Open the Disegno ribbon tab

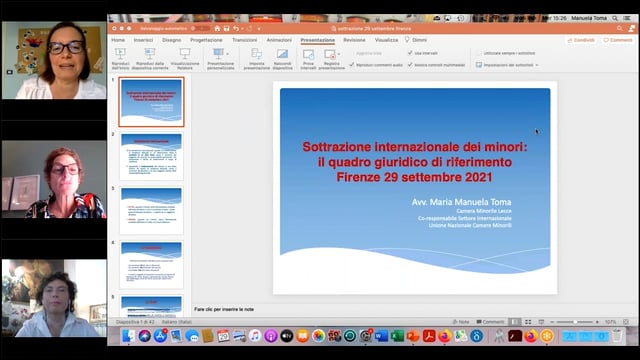pyautogui.click(x=171, y=40)
